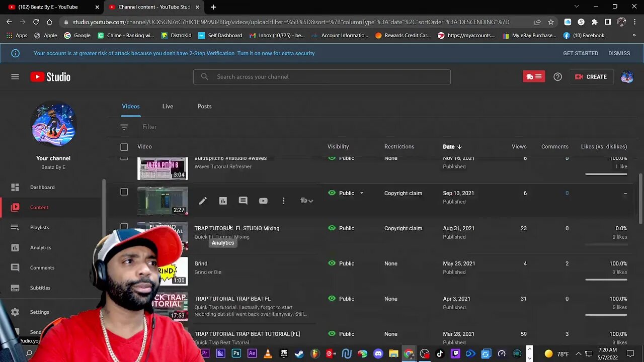Screen dimensions: 644x362
Task: Click the Comments column header
Action: (x=555, y=147)
